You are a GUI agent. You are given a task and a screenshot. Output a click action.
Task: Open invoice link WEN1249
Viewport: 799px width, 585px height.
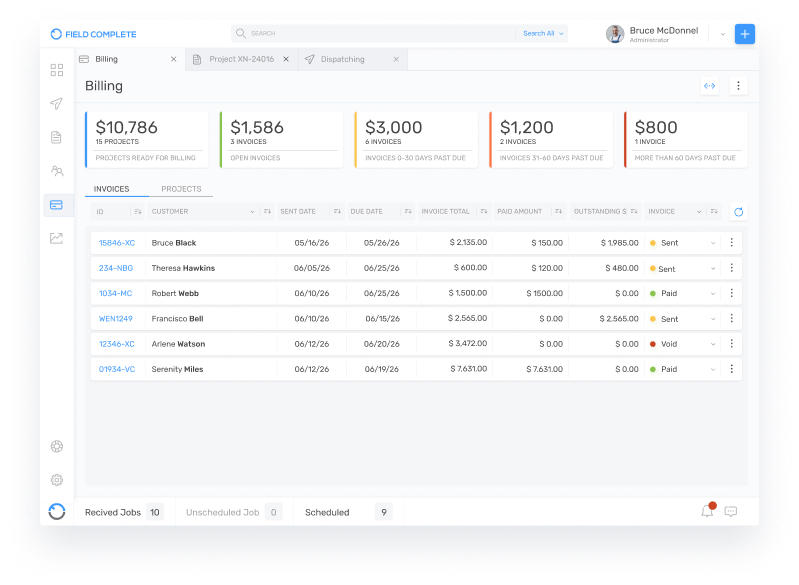tap(115, 319)
